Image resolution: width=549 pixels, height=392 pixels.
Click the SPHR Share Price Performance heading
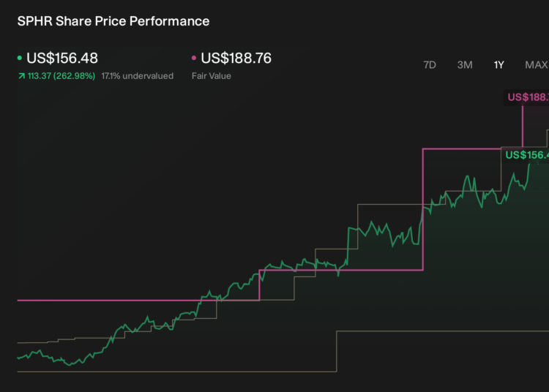click(113, 21)
